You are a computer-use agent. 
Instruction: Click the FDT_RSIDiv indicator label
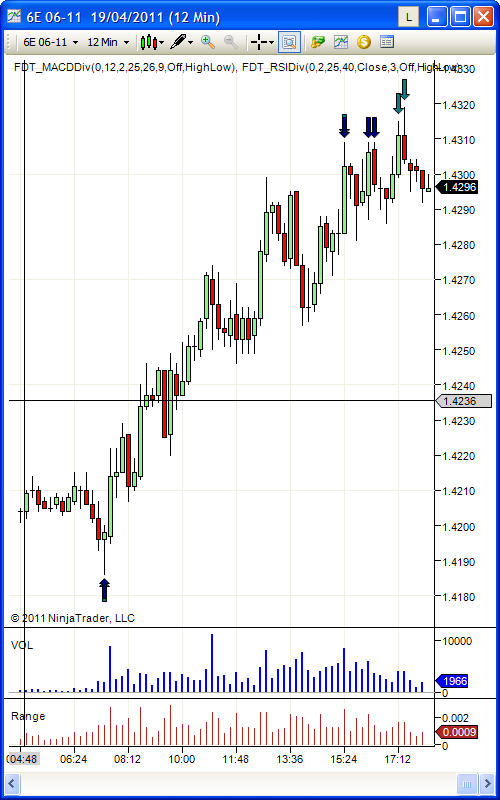(351, 67)
